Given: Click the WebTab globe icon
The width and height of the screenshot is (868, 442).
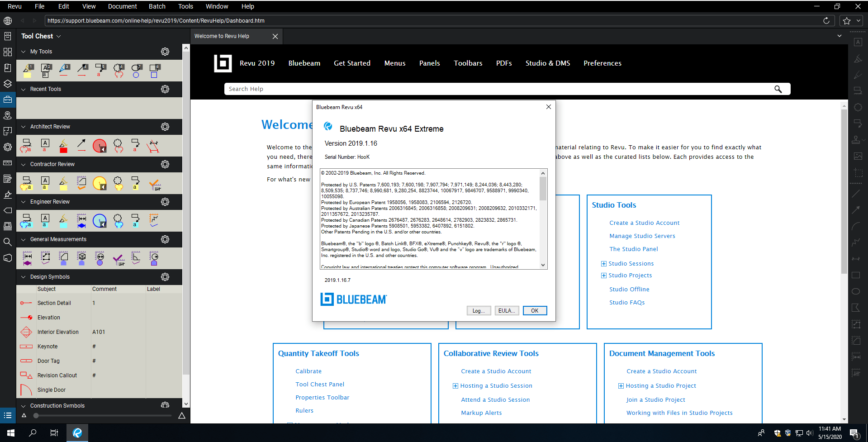Looking at the screenshot, I should [8, 20].
